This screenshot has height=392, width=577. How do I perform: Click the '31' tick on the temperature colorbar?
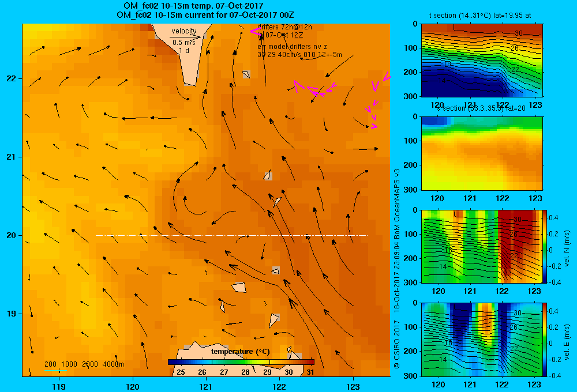click(x=310, y=372)
